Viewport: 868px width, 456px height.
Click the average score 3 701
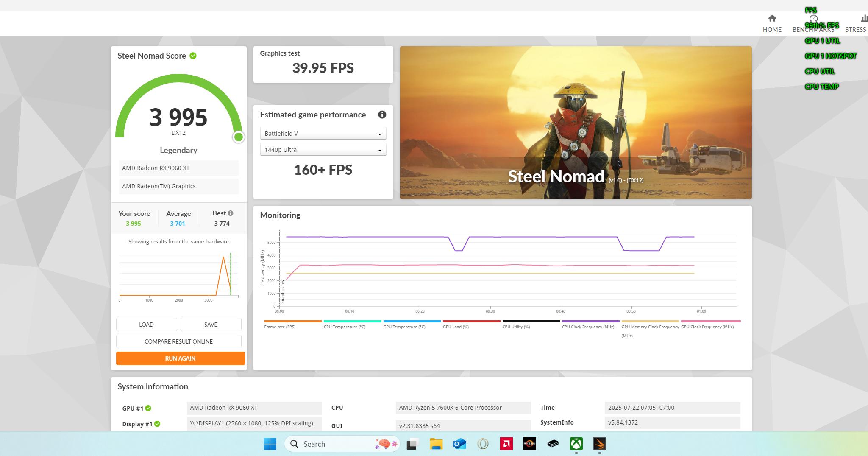click(x=178, y=224)
